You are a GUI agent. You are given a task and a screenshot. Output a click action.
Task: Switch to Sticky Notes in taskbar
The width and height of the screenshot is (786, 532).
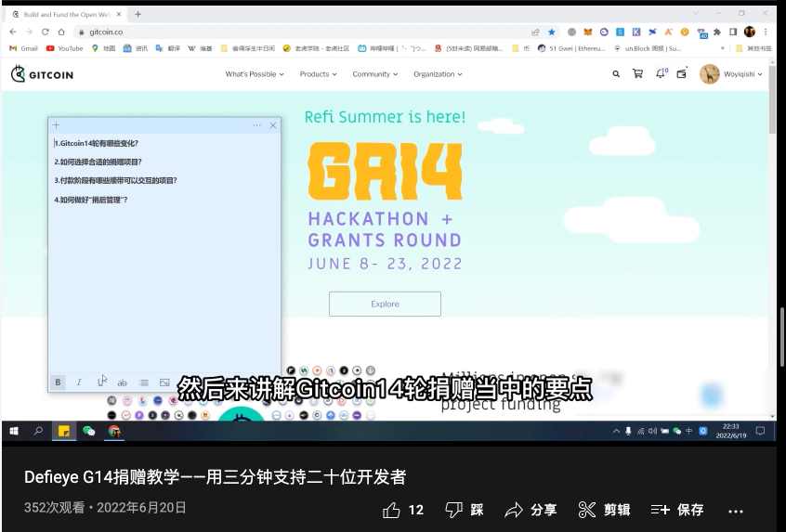tap(64, 432)
